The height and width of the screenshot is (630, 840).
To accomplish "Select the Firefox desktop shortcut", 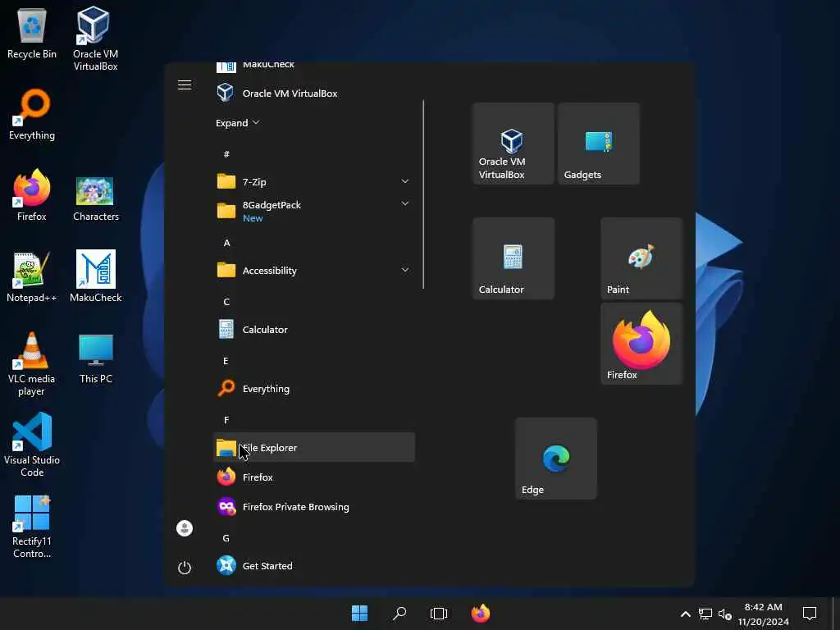I will coord(32,195).
